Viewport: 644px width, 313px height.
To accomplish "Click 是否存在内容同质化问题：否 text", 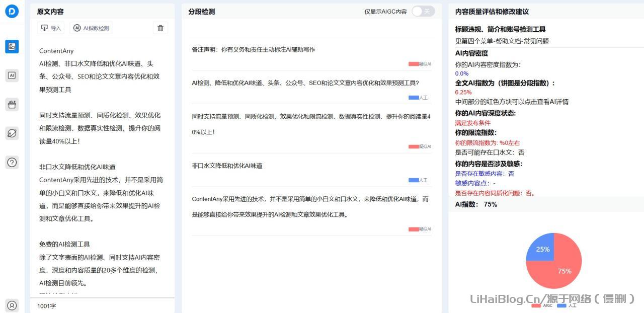I will pos(495,193).
